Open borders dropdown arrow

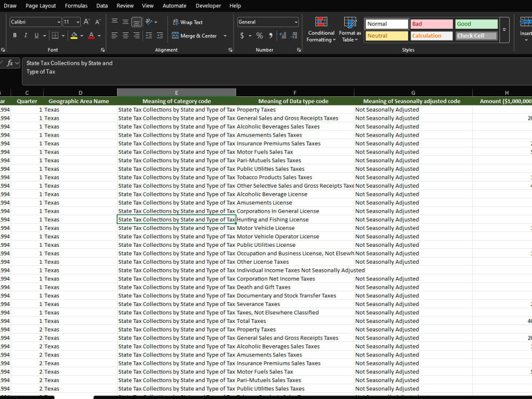pyautogui.click(x=63, y=36)
